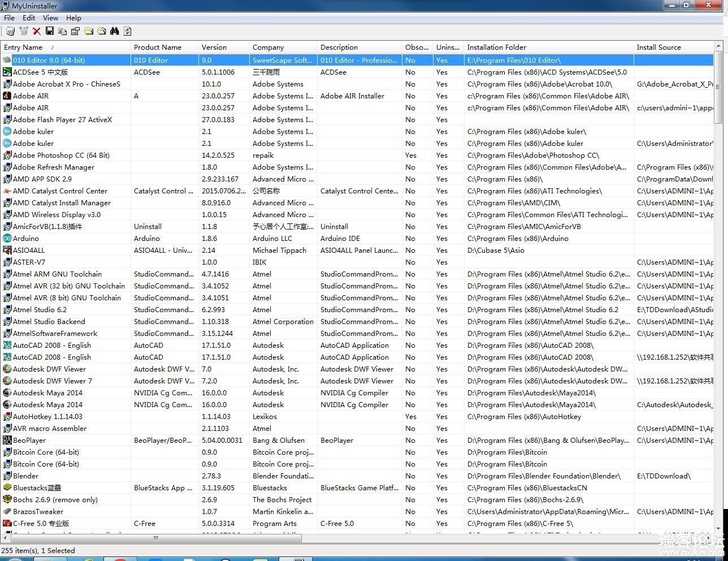The image size is (728, 561).
Task: Click the AutoHotkey 1.1.14.03 row icon
Action: coord(7,416)
